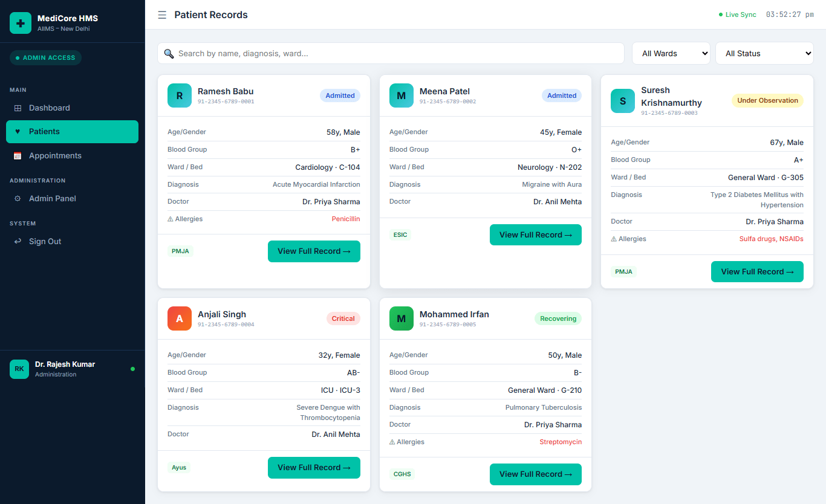Click the Critical status badge
Viewport: 826px width, 504px height.
343,318
